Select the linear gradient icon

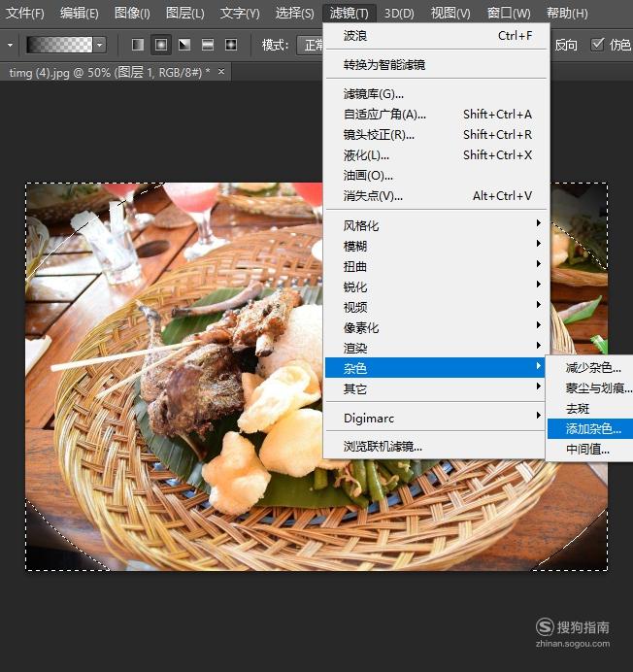(x=138, y=45)
